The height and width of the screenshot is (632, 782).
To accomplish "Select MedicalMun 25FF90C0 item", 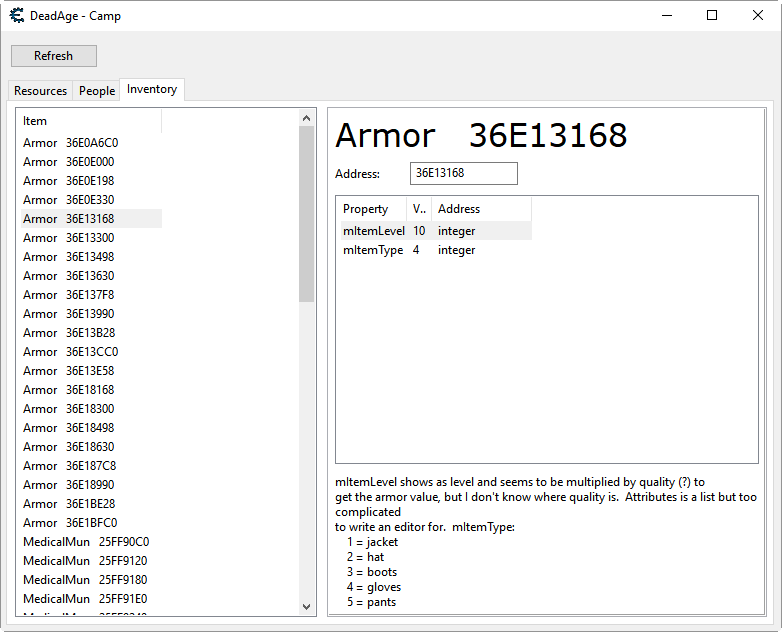I will [85, 542].
